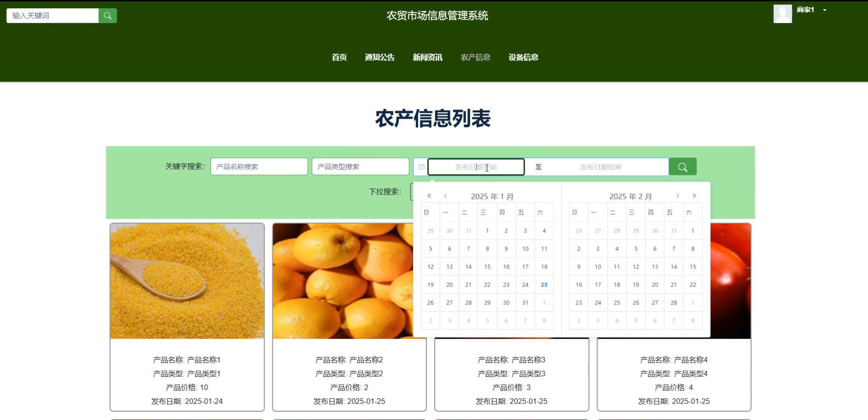Screen dimensions: 868x420
Task: Focus the 产品类型搜索 input field
Action: coord(360,167)
